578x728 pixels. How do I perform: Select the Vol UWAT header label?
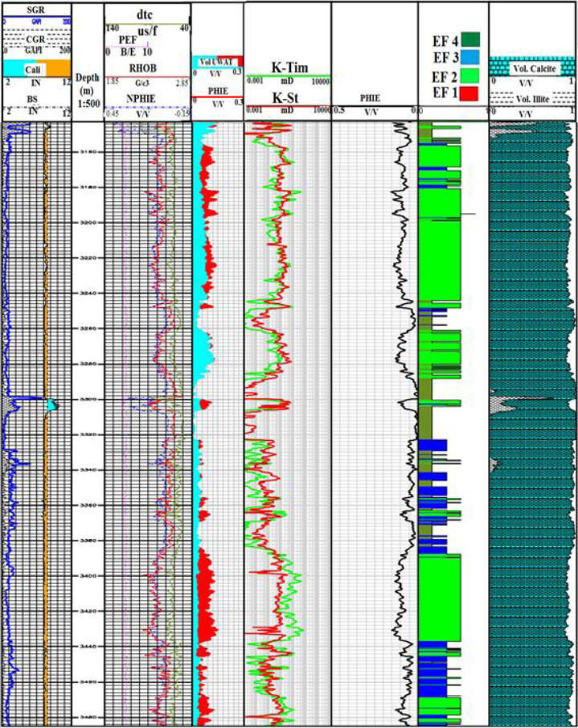pos(215,62)
